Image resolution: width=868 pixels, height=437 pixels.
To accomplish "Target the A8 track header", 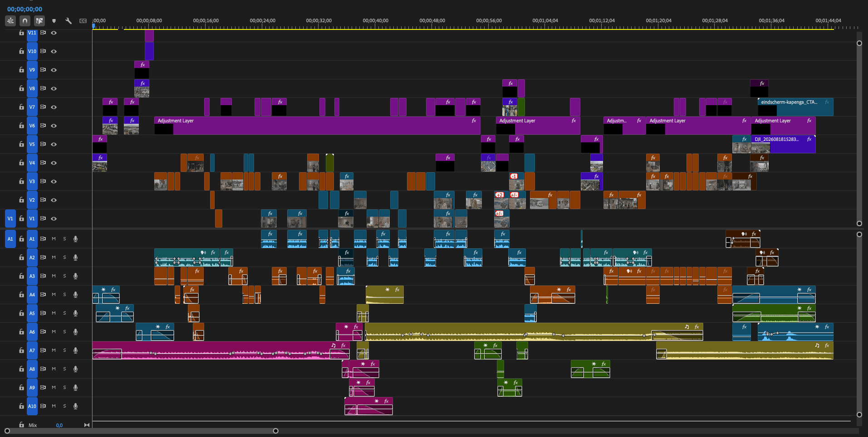I will point(32,369).
